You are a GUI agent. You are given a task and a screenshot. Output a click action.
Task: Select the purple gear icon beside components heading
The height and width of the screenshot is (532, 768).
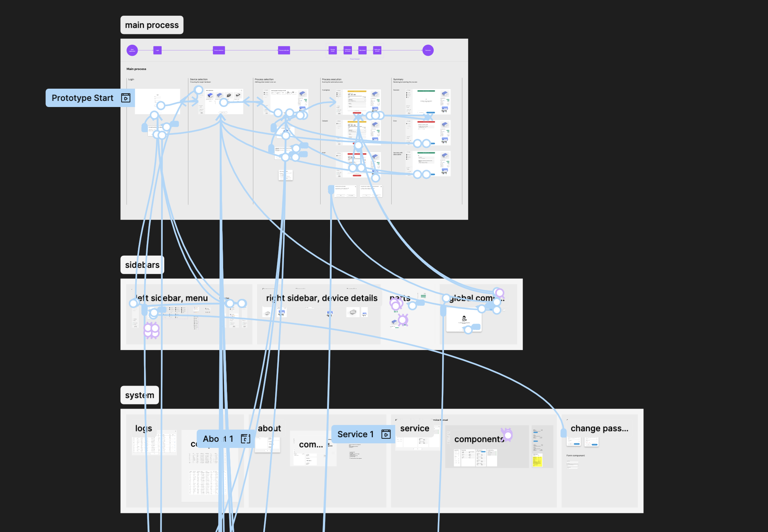(x=507, y=435)
